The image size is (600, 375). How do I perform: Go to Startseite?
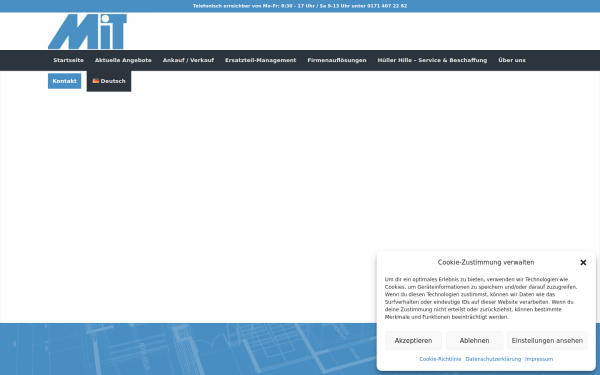(68, 60)
